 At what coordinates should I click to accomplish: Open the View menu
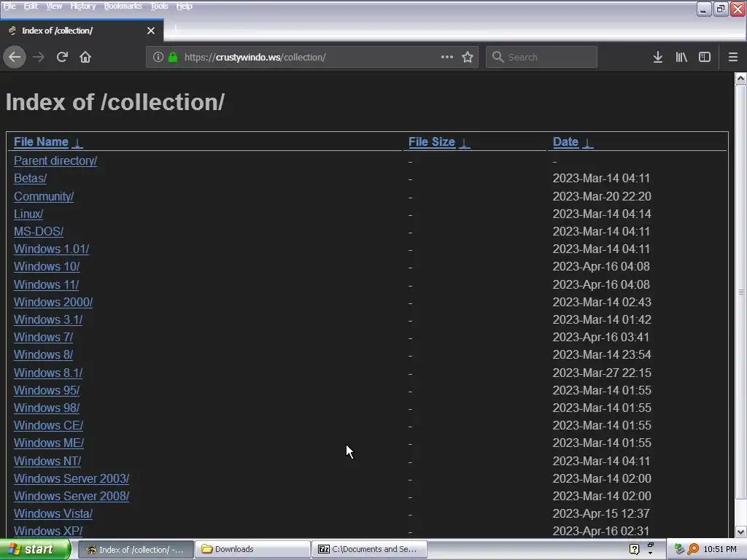[x=54, y=6]
